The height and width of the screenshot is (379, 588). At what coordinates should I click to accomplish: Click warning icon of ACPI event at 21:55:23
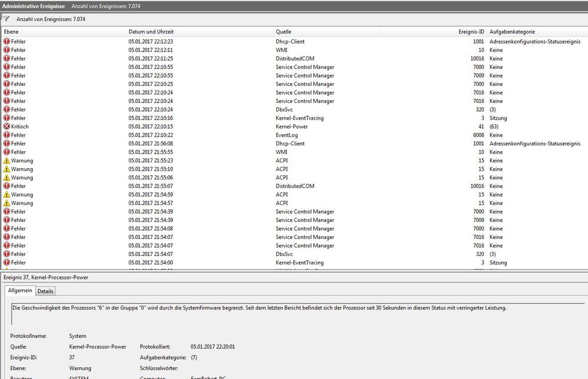[7, 161]
